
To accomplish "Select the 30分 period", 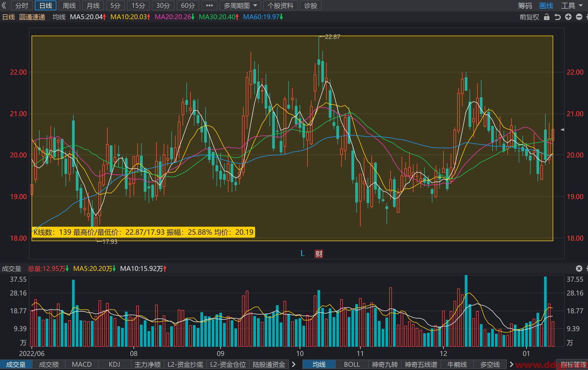I will [163, 5].
